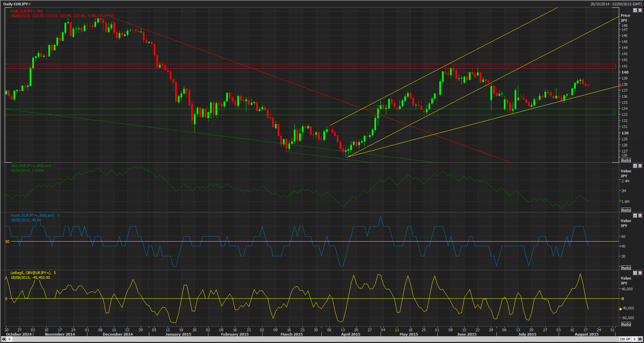The image size is (644, 343).
Task: Click March 2015 on the time axis
Action: [x=292, y=334]
